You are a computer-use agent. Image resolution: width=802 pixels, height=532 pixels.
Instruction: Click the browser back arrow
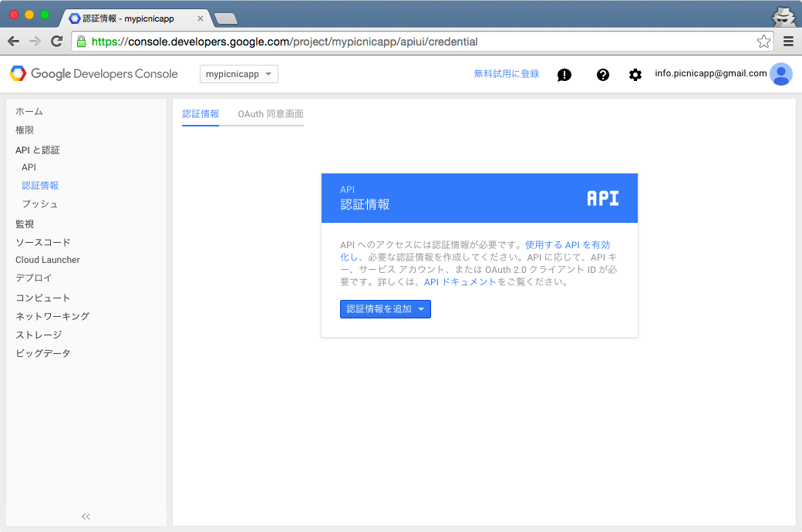[x=14, y=42]
